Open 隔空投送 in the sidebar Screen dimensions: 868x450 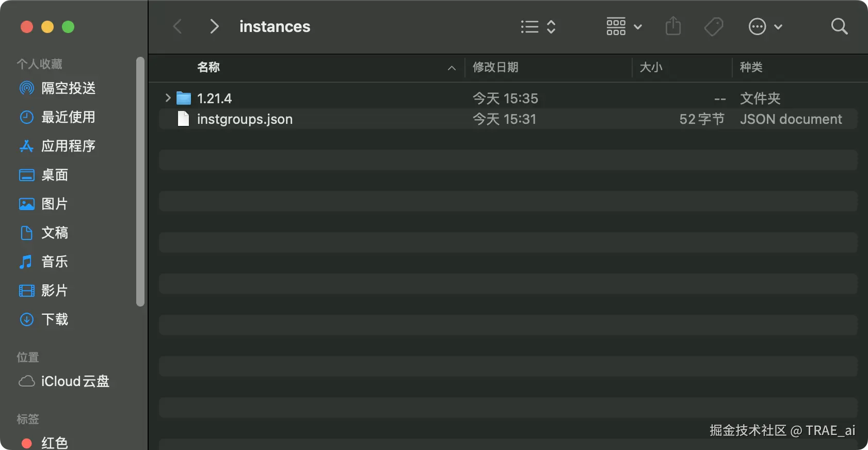68,88
